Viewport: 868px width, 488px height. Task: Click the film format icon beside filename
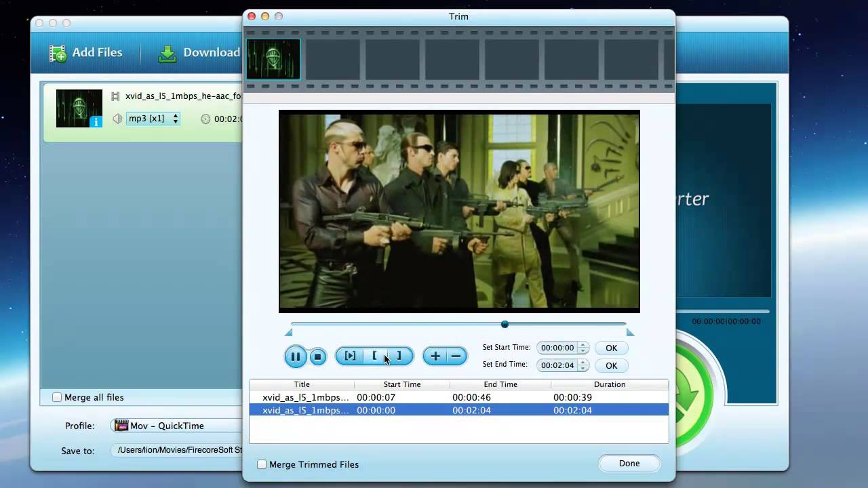pyautogui.click(x=115, y=97)
